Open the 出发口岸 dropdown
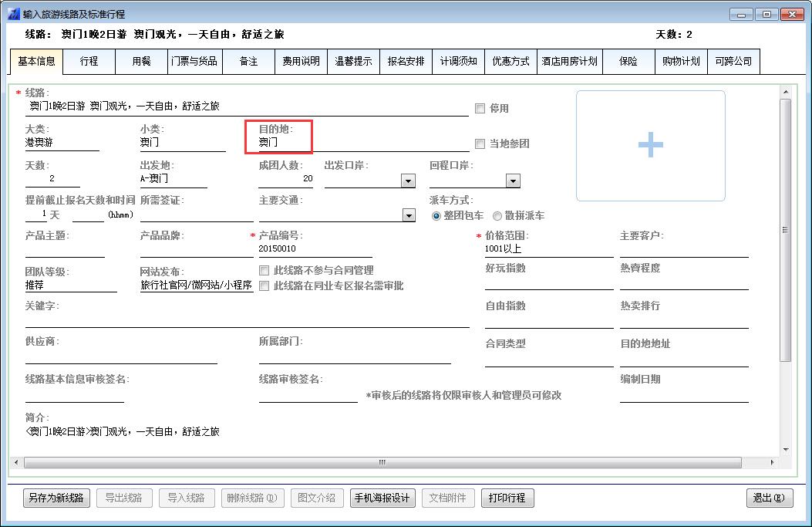Image resolution: width=812 pixels, height=527 pixels. 408,181
